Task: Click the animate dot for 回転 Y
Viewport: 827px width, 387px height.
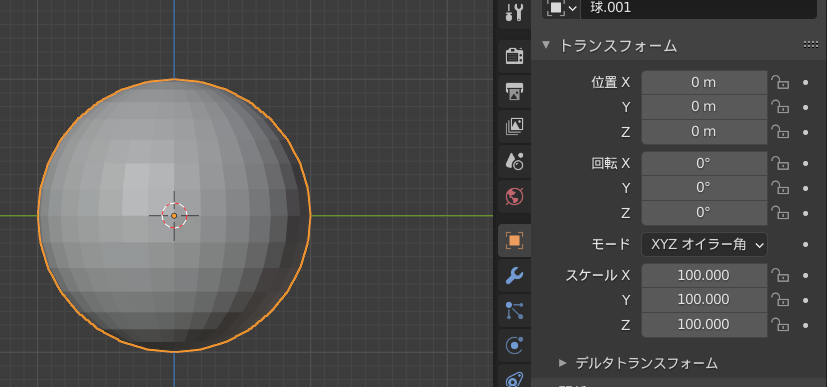Action: tap(805, 189)
